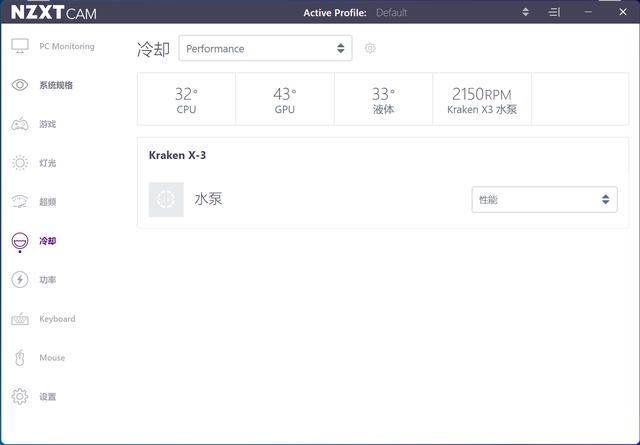Go to 功率 section
This screenshot has width=640, height=445.
(x=47, y=280)
